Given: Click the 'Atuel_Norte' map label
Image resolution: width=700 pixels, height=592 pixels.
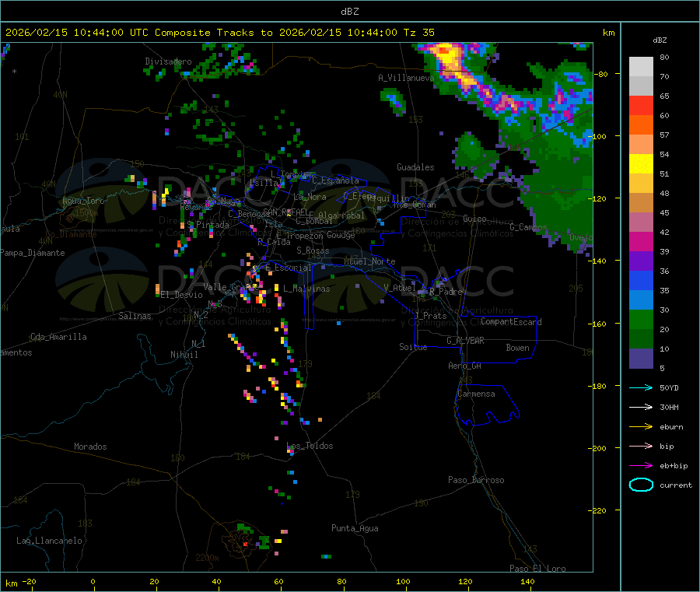Looking at the screenshot, I should tap(369, 261).
